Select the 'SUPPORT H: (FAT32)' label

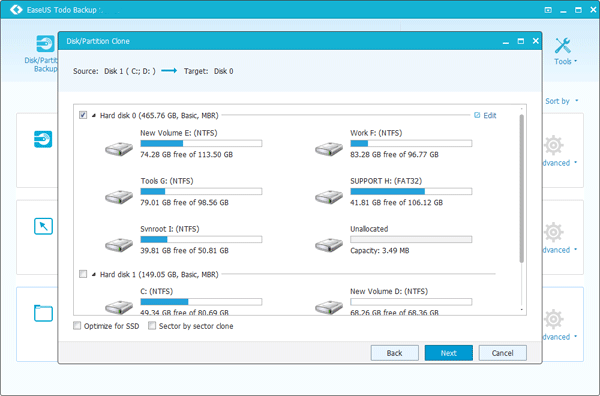tap(386, 181)
